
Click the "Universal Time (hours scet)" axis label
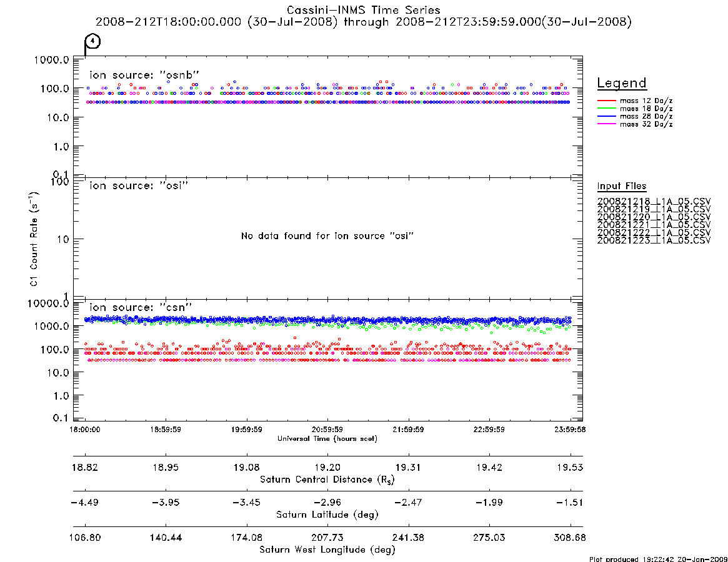(x=327, y=438)
